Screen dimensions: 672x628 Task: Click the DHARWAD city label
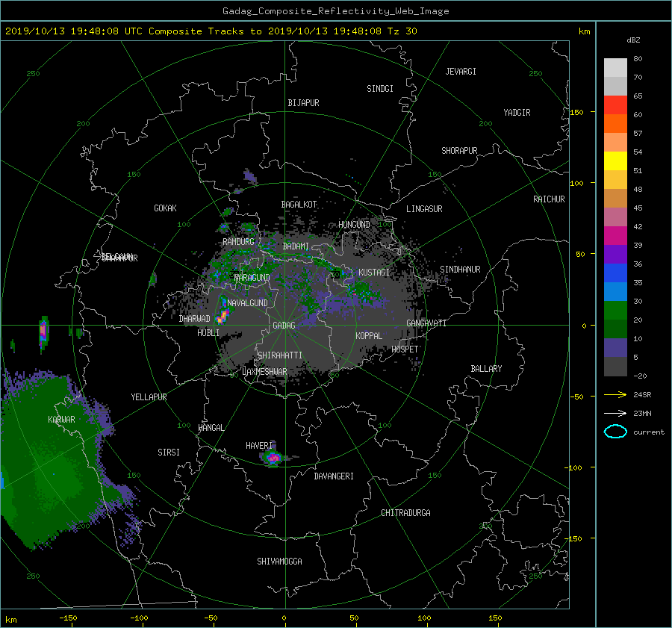(194, 319)
